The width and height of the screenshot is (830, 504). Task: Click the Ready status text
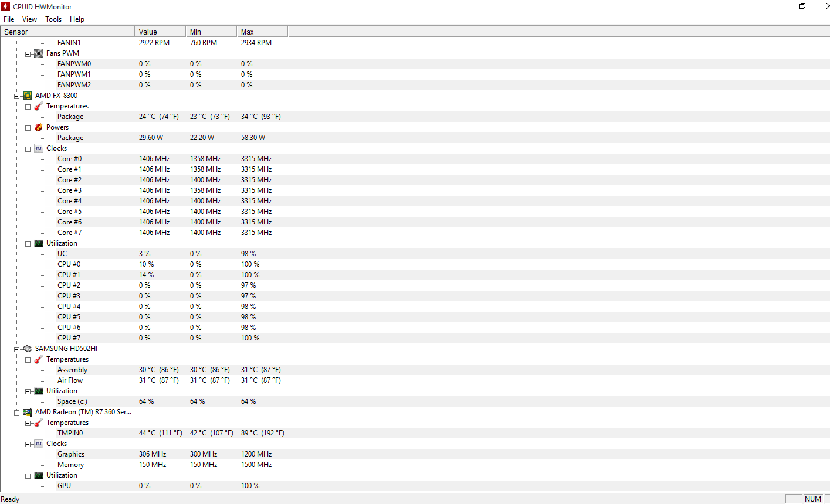[10, 499]
